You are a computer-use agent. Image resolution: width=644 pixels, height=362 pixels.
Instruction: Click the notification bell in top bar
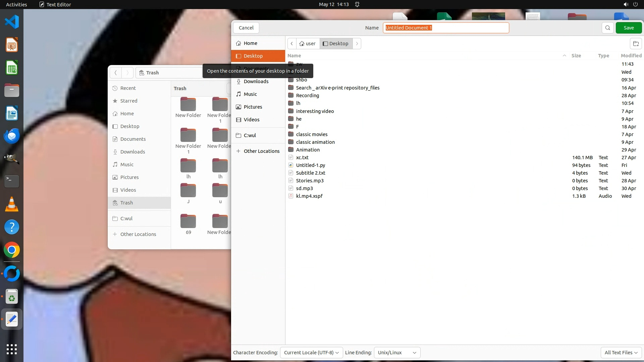(357, 4)
